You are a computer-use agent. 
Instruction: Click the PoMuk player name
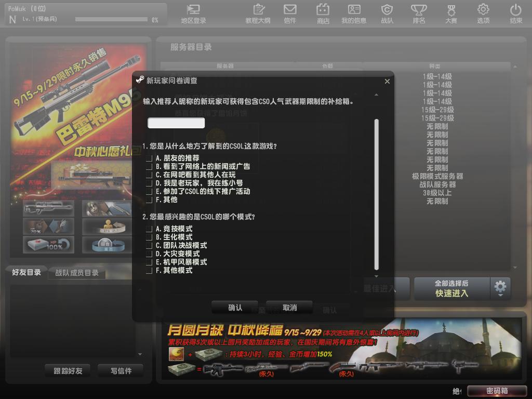tap(17, 8)
